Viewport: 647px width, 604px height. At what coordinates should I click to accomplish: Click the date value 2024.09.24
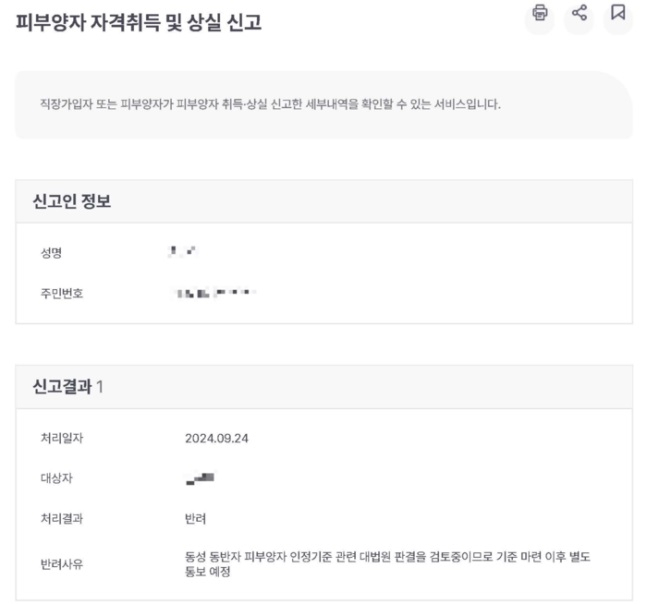(x=217, y=438)
